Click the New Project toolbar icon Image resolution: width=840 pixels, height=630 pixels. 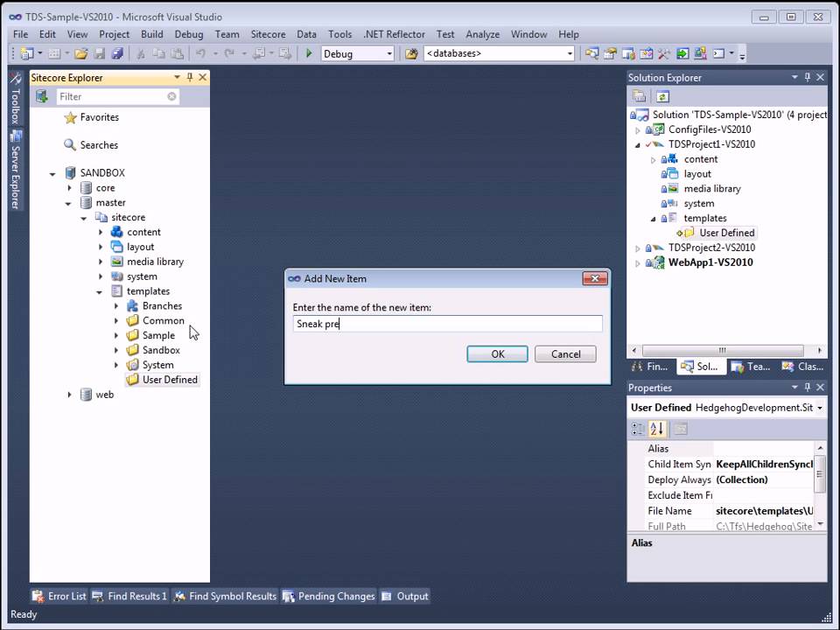click(26, 53)
